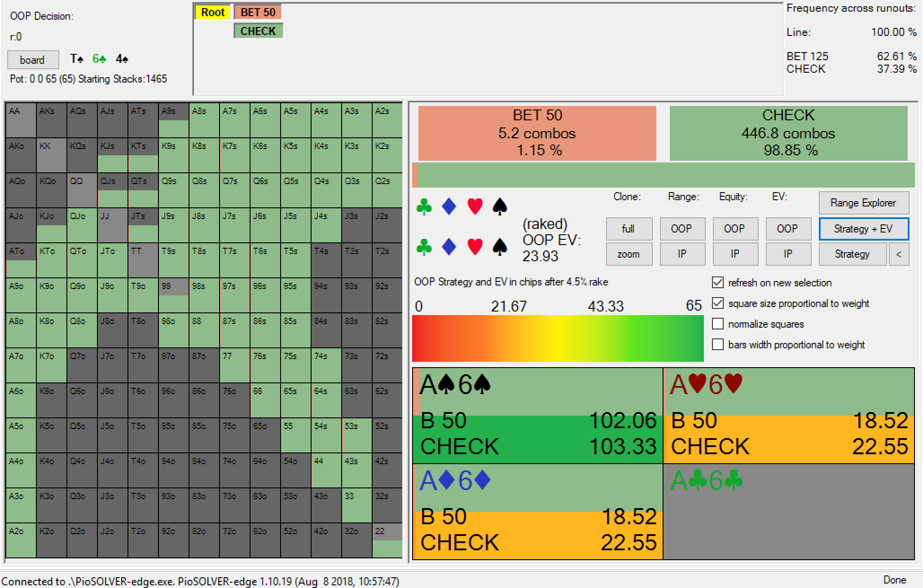Open the Range Explorer
The image size is (923, 588).
click(x=864, y=203)
